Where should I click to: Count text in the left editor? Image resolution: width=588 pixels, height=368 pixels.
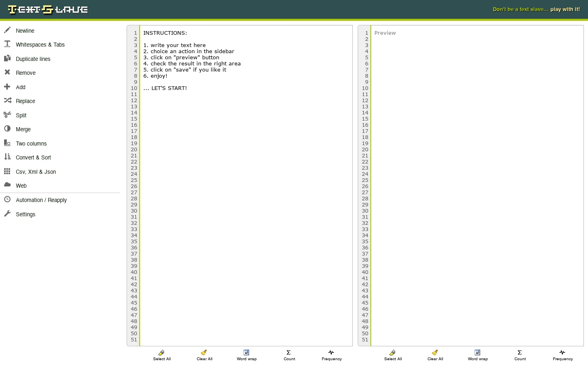[289, 355]
